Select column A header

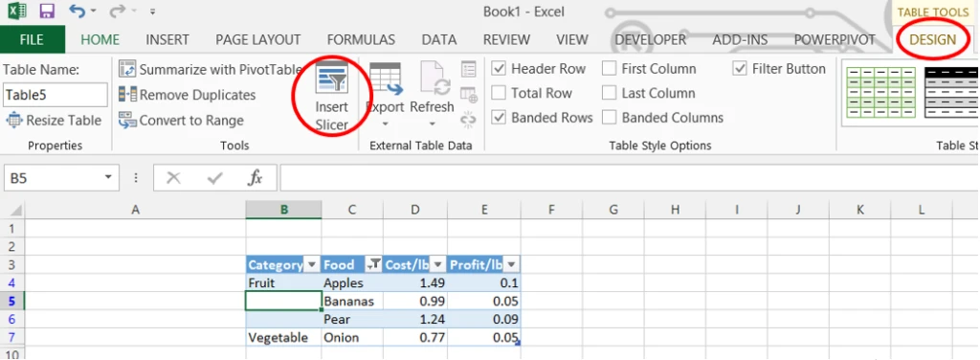point(135,211)
